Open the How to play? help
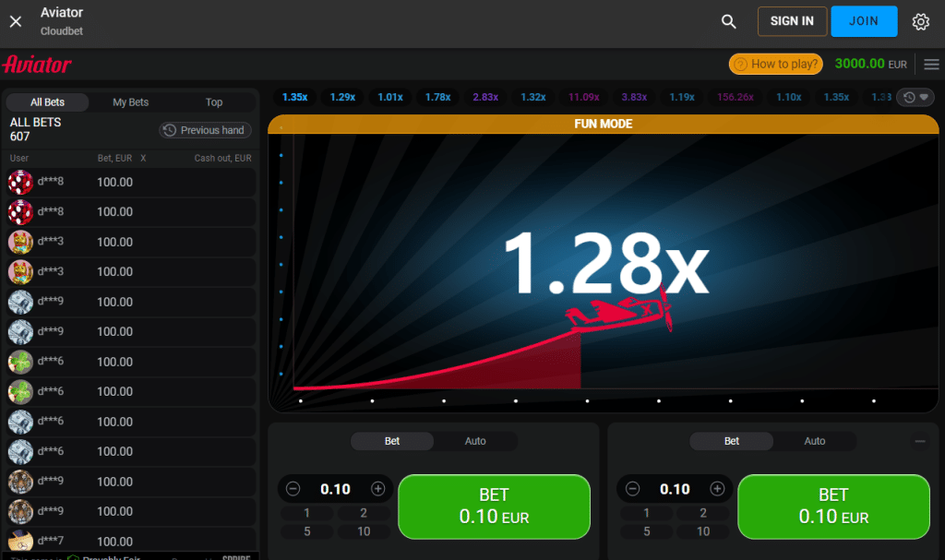Screen dimensions: 945x560 click(775, 64)
